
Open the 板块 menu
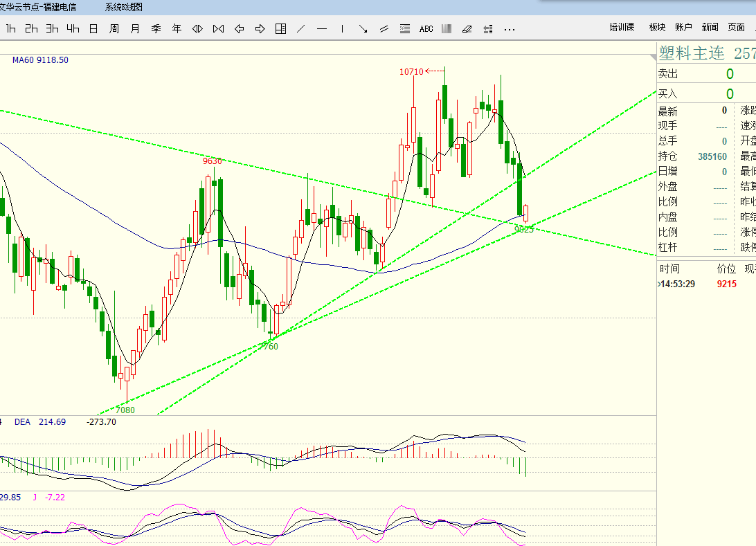tap(657, 27)
